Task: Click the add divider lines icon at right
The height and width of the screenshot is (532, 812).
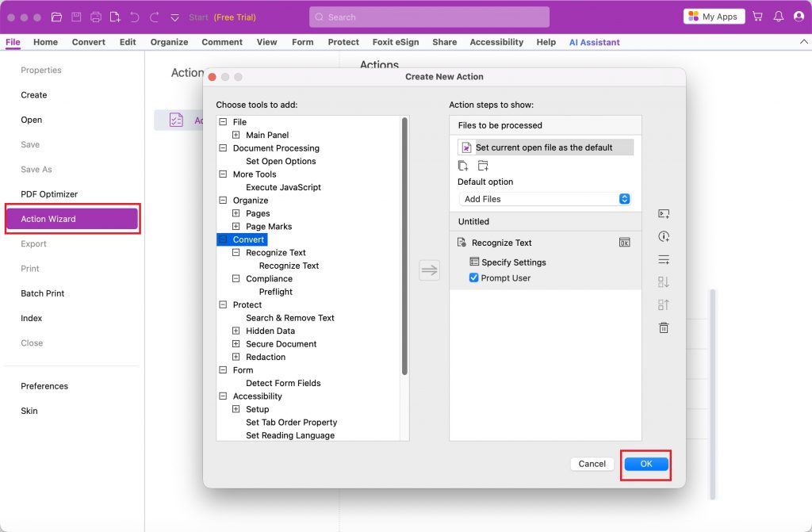Action: (664, 259)
